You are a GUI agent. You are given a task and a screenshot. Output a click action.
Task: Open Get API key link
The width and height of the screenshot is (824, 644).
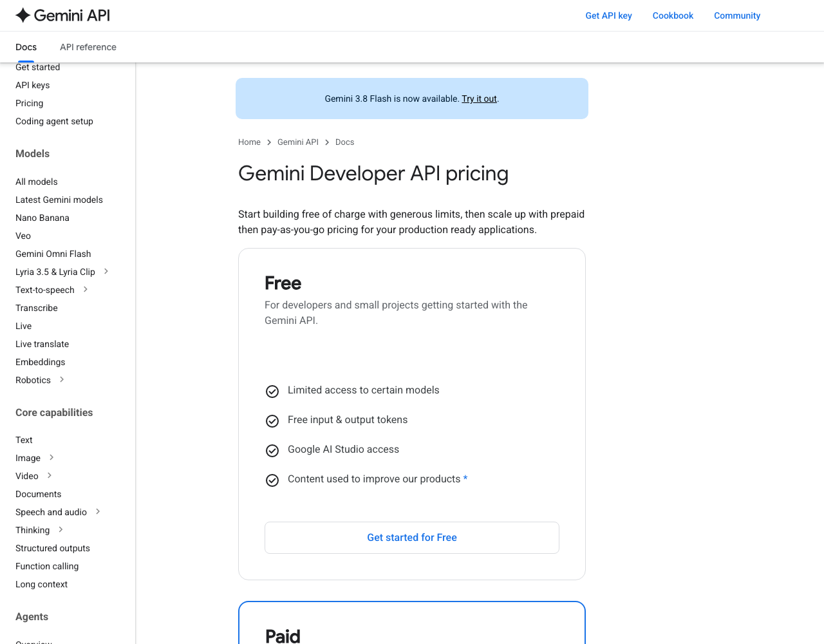pos(608,15)
